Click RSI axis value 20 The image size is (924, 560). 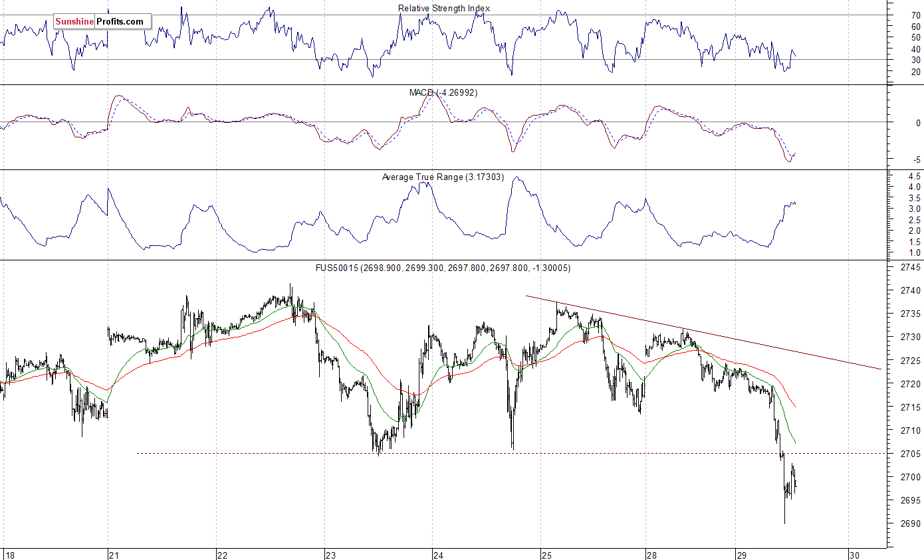click(x=915, y=72)
